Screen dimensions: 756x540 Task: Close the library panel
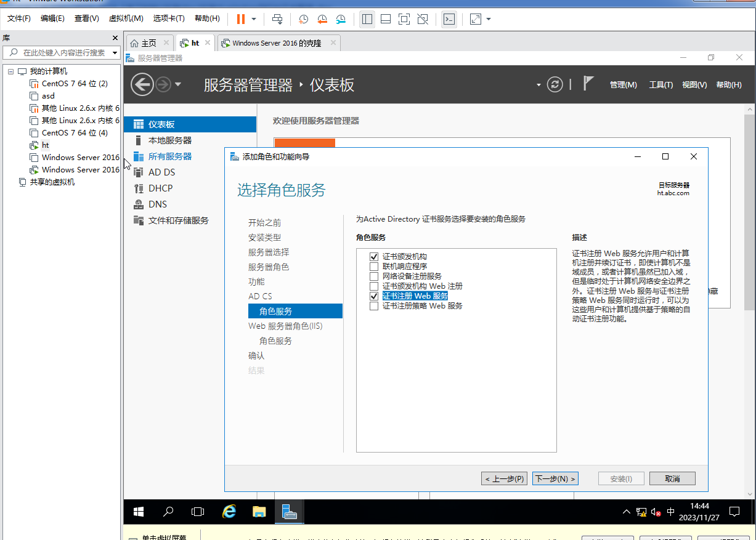[x=115, y=38]
